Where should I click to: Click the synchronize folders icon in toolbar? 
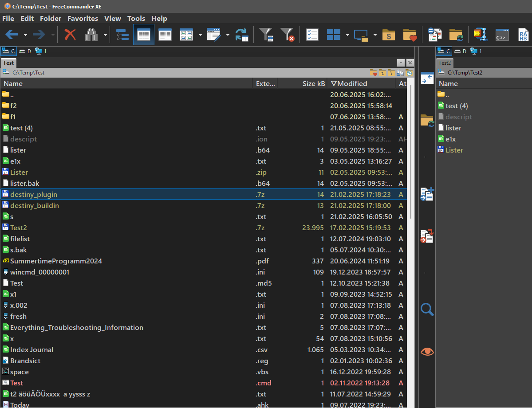pos(456,35)
